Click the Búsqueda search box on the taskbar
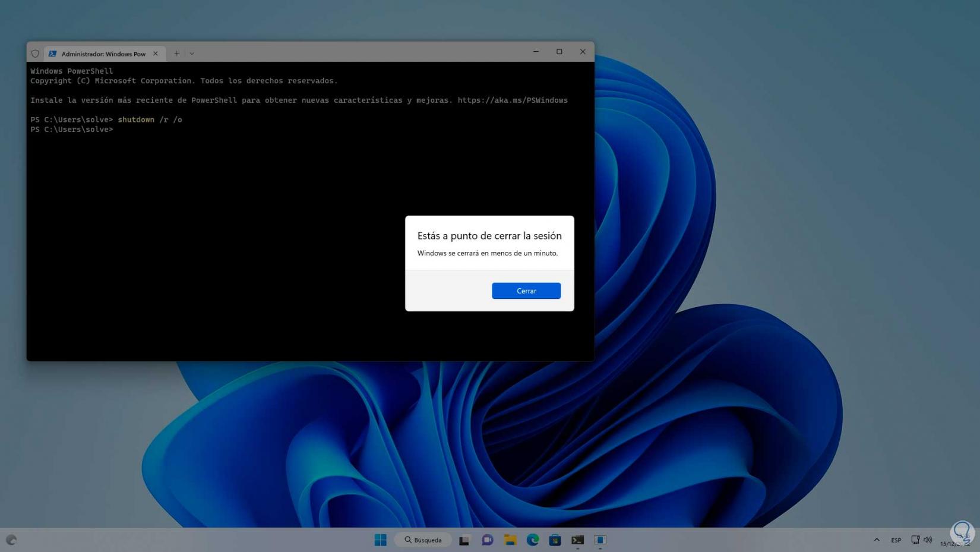This screenshot has height=552, width=980. click(x=423, y=540)
